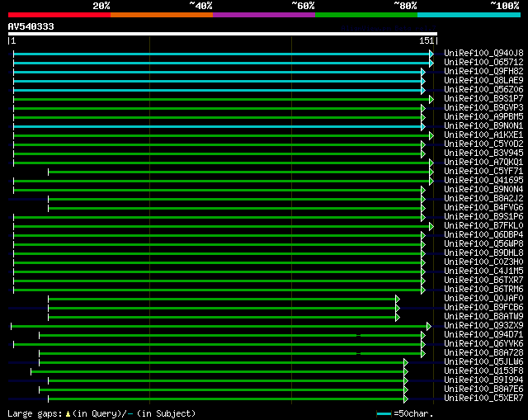
Task: Click the yellow query-gap triangle in legend
Action: click(68, 413)
